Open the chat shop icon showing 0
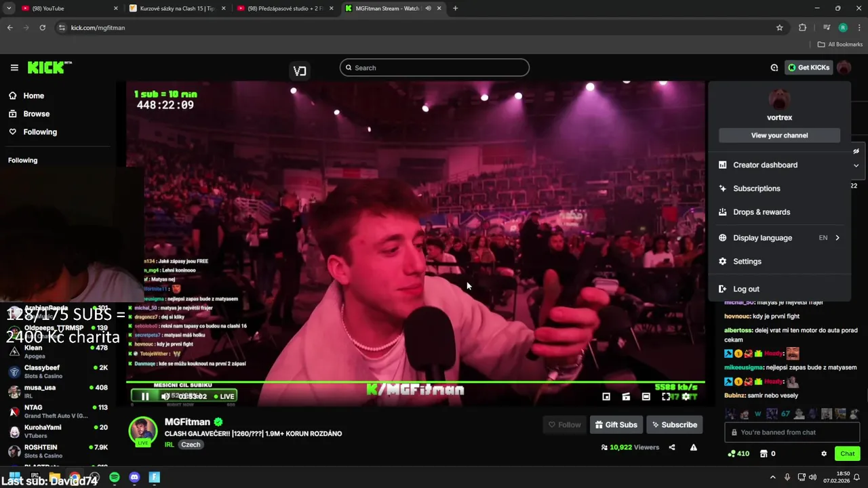This screenshot has width=868, height=488. (x=768, y=453)
